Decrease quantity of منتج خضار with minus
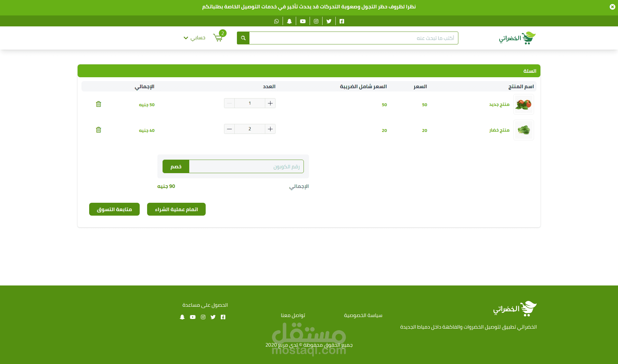The width and height of the screenshot is (618, 364). pyautogui.click(x=229, y=129)
